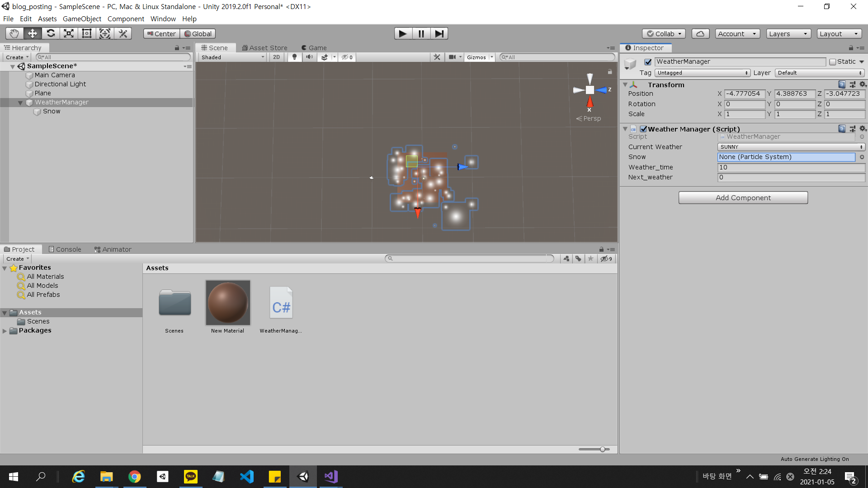Toggle scene audio speaker icon
The height and width of the screenshot is (488, 868).
[309, 57]
